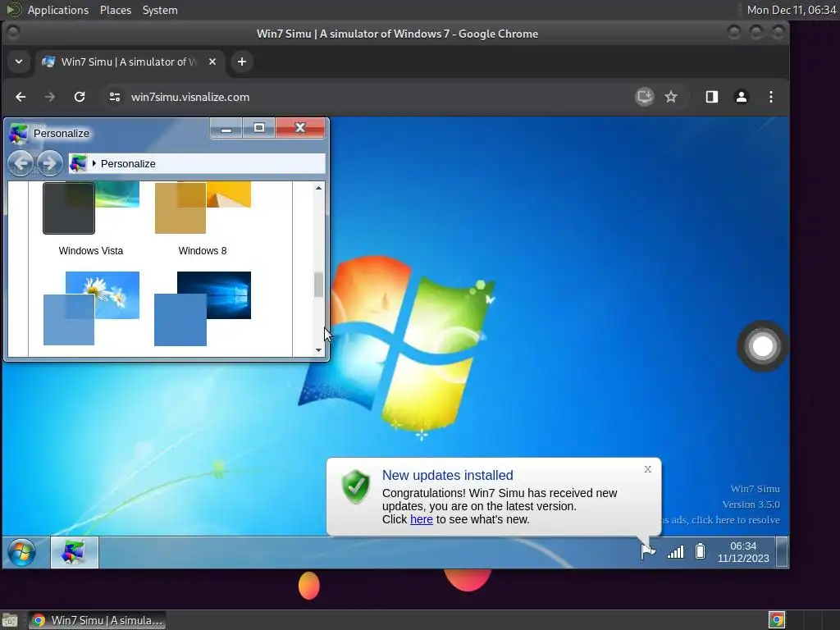This screenshot has height=630, width=840.
Task: Maximize the Personalize window
Action: coord(258,129)
